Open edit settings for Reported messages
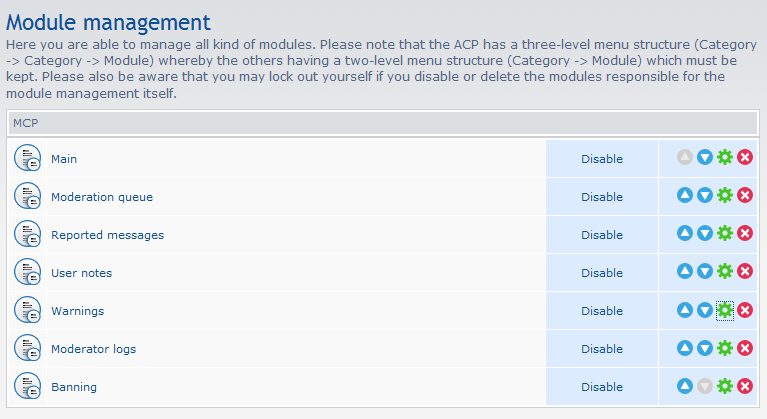Viewport: 767px width, 419px height. pyautogui.click(x=725, y=234)
